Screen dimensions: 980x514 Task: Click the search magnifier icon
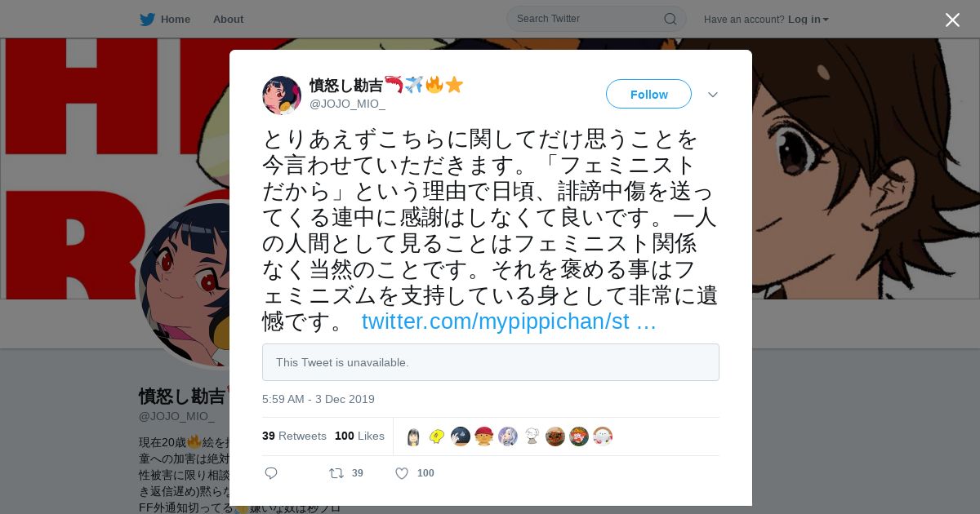coord(670,19)
